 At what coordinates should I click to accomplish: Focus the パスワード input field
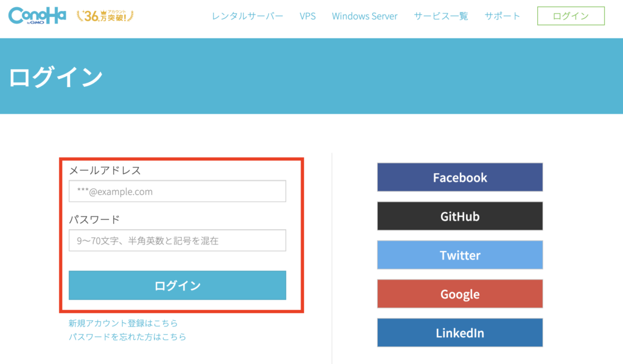coord(177,241)
